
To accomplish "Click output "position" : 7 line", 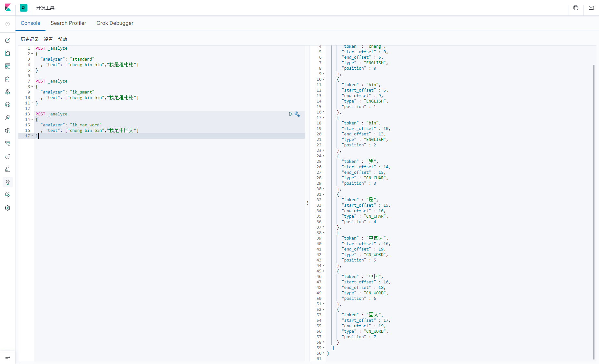I will pos(359,337).
